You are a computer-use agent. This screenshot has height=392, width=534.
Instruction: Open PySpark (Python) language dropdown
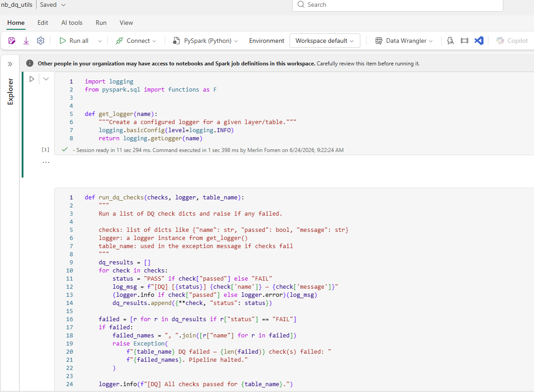205,41
